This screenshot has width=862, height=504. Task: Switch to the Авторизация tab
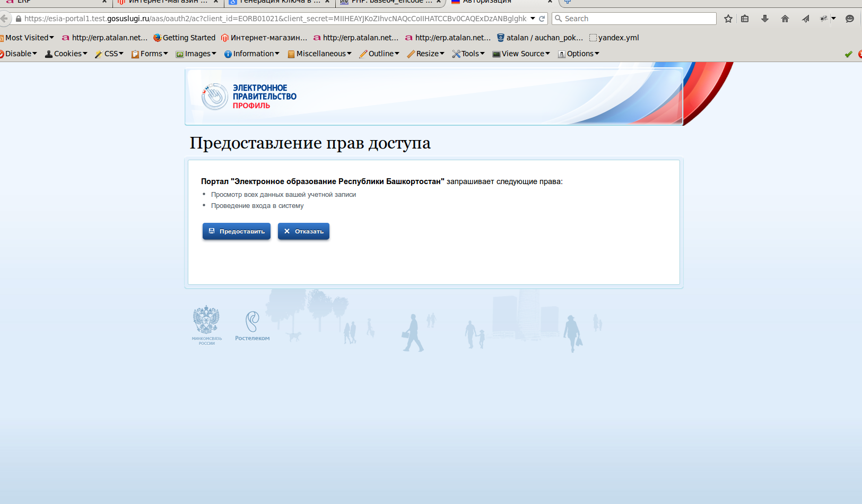click(501, 2)
